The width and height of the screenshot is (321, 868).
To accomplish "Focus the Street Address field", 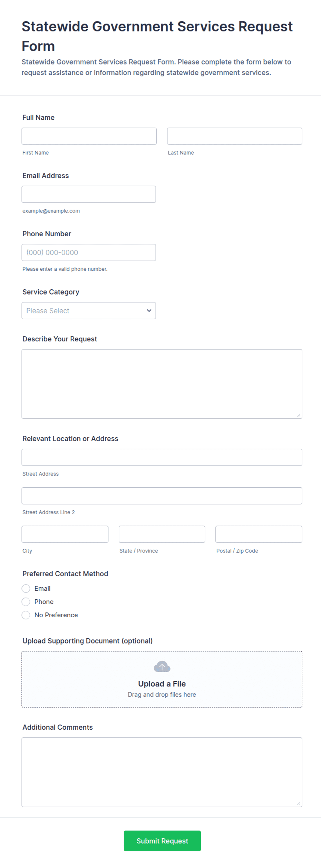I will [x=162, y=457].
